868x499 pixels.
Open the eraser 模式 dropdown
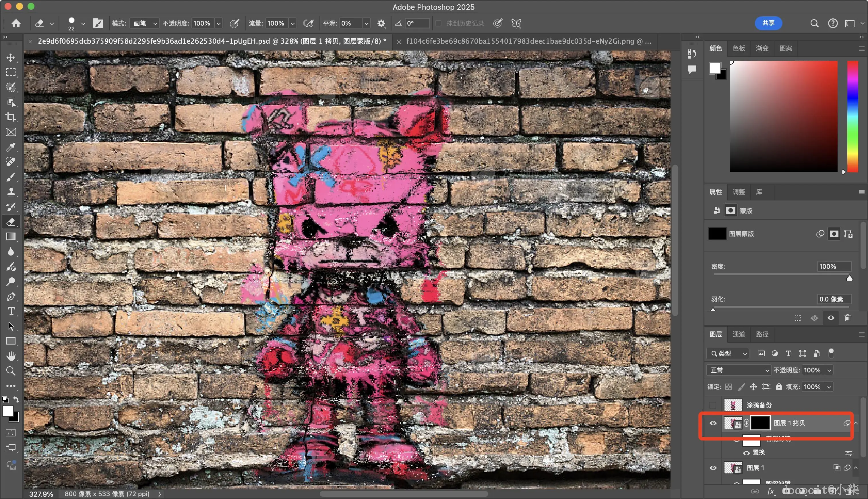coord(145,23)
